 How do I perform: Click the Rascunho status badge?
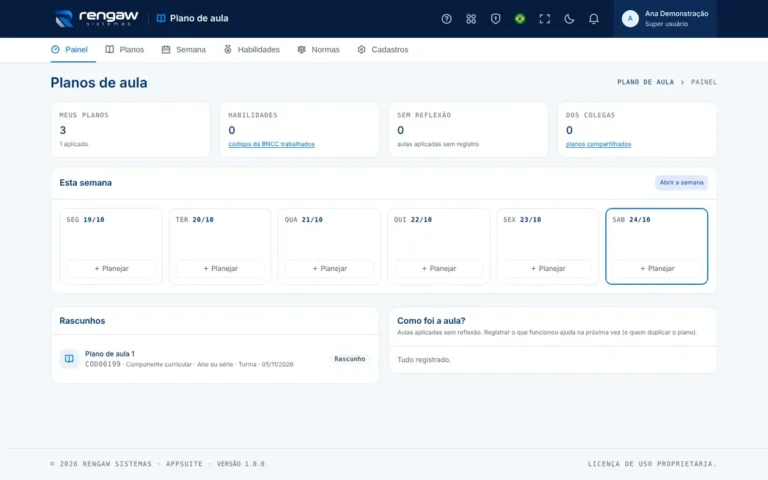coord(350,359)
